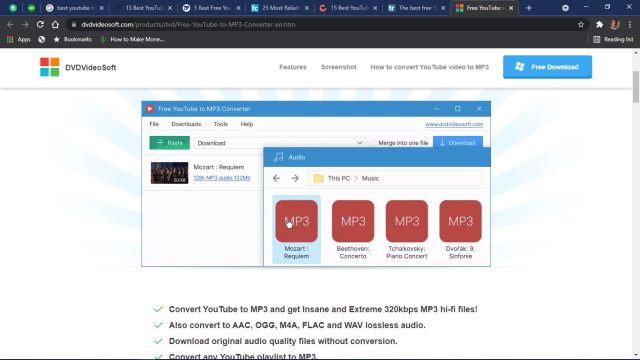Switch to the '25 Most Reliab' tab
The image size is (640, 360).
(280, 8)
